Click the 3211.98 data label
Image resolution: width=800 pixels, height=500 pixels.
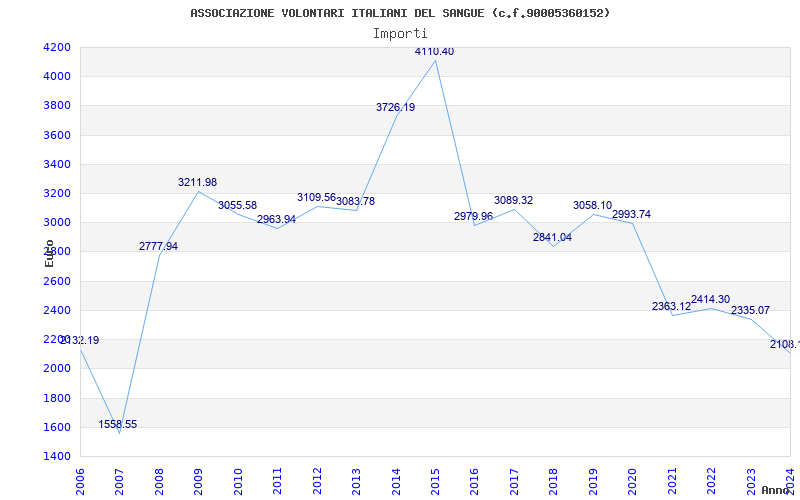pos(197,182)
